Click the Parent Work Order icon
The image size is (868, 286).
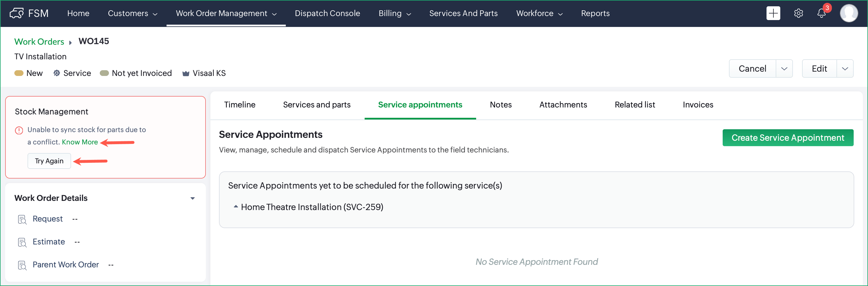(22, 265)
